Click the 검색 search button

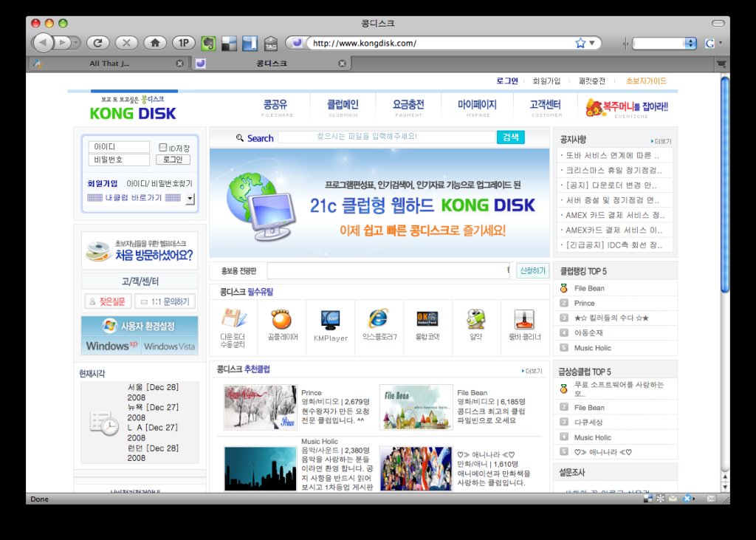(x=511, y=137)
